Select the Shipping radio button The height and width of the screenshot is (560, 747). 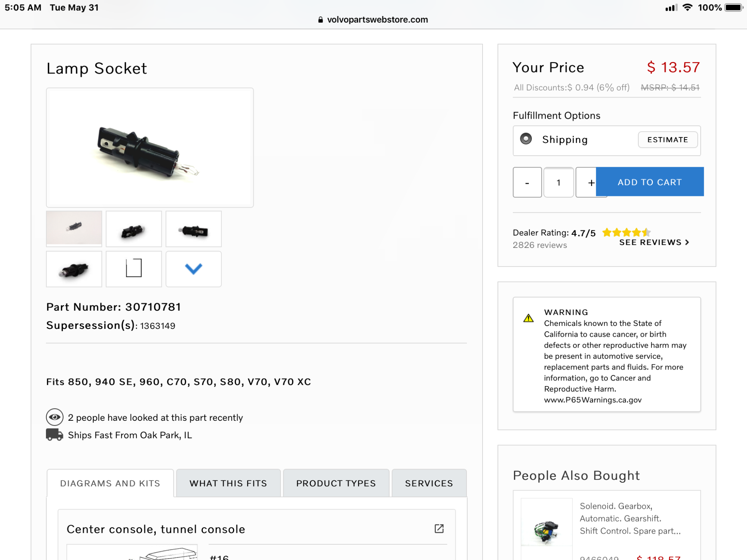click(526, 139)
